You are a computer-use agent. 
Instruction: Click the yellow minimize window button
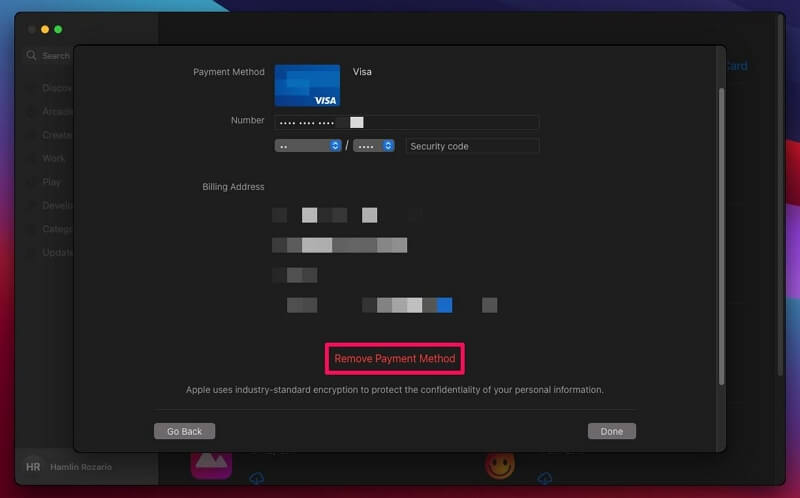coord(45,29)
